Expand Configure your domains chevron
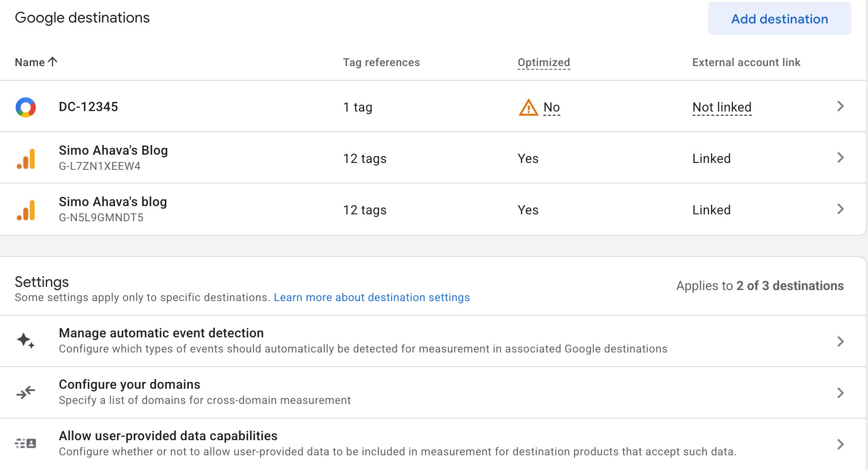This screenshot has height=470, width=868. 840,393
